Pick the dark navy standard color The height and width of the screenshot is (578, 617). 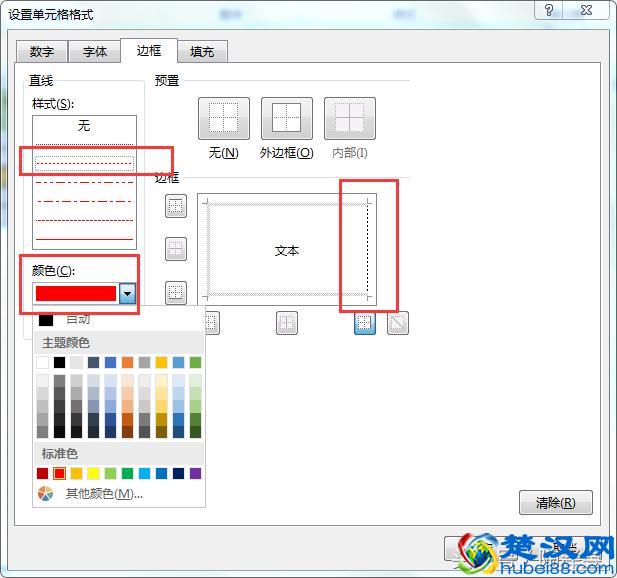pyautogui.click(x=178, y=473)
